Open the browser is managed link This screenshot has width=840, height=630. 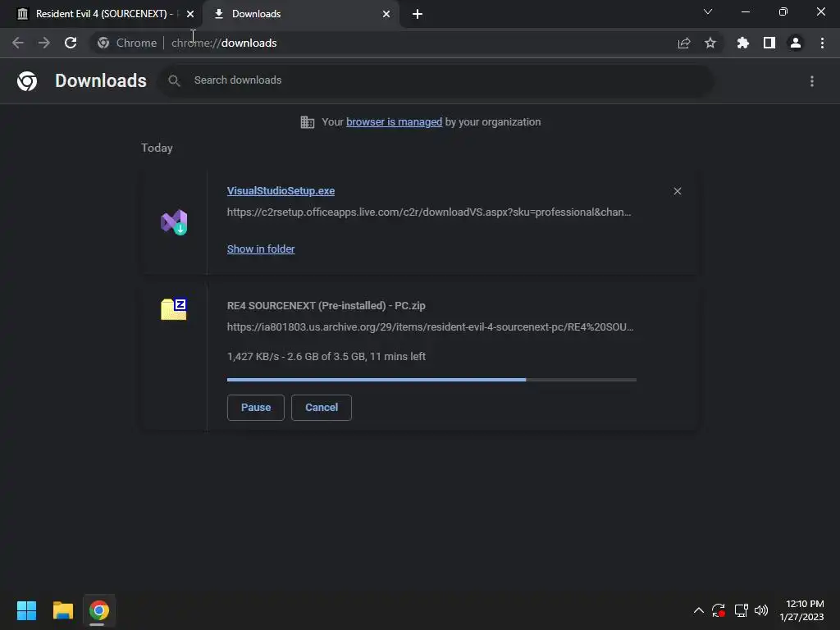point(395,122)
